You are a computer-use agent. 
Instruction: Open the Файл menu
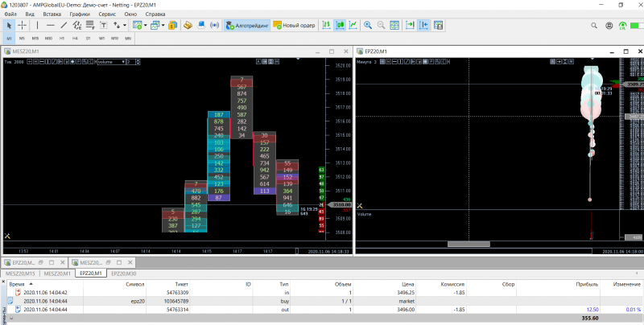[10, 14]
